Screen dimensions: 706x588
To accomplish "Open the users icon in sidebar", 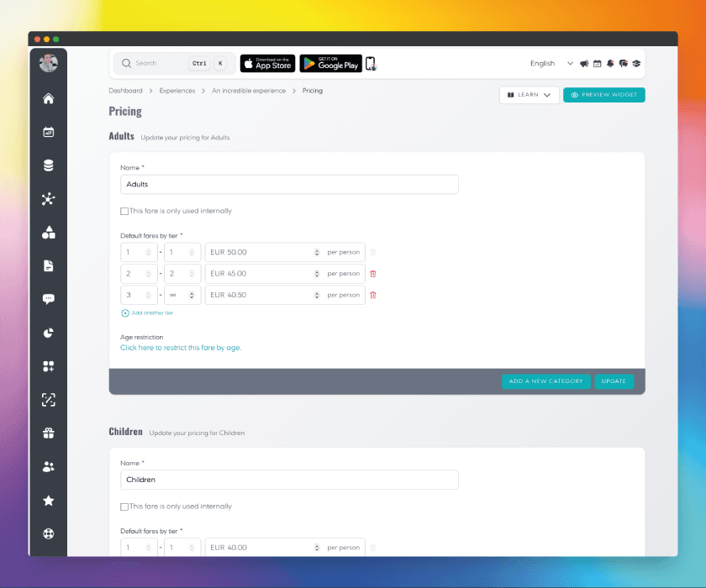I will 48,466.
